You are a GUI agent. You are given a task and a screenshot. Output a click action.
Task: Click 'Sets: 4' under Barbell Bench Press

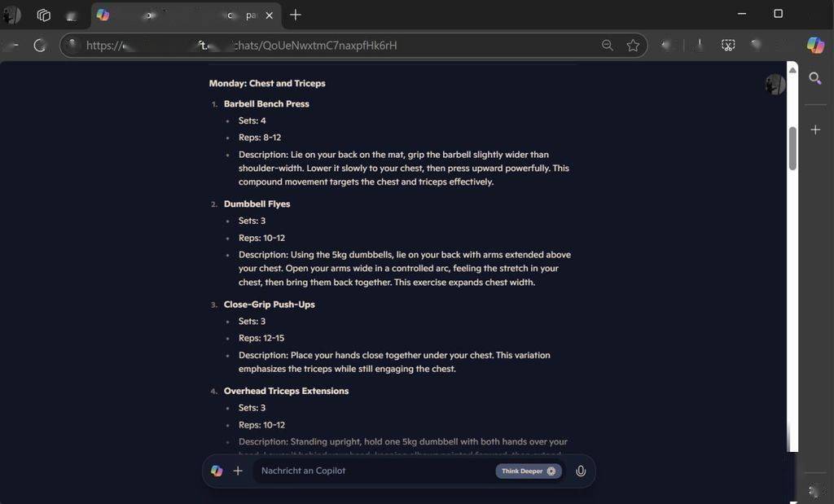pos(252,121)
